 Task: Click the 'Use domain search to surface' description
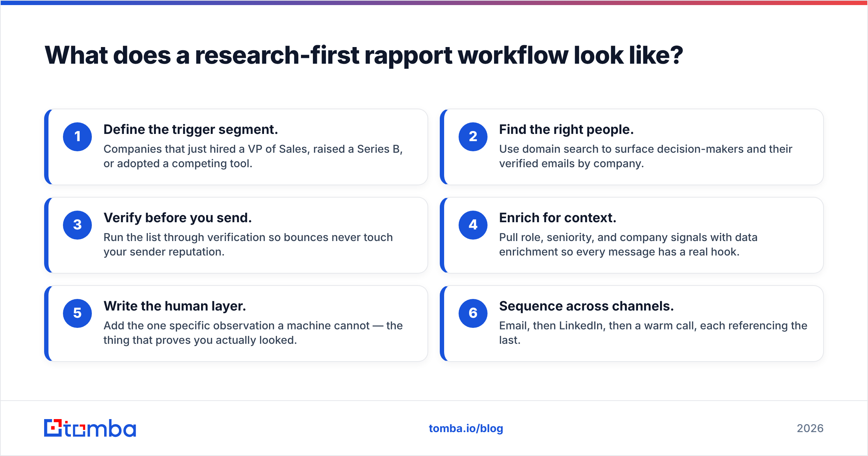(x=646, y=156)
